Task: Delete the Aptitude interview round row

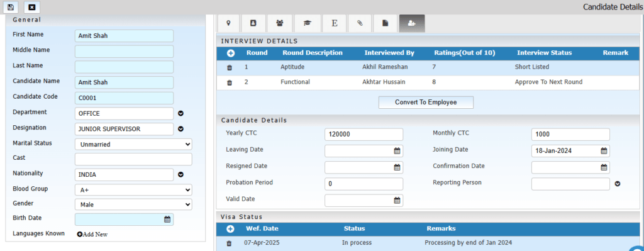Action: [x=230, y=67]
